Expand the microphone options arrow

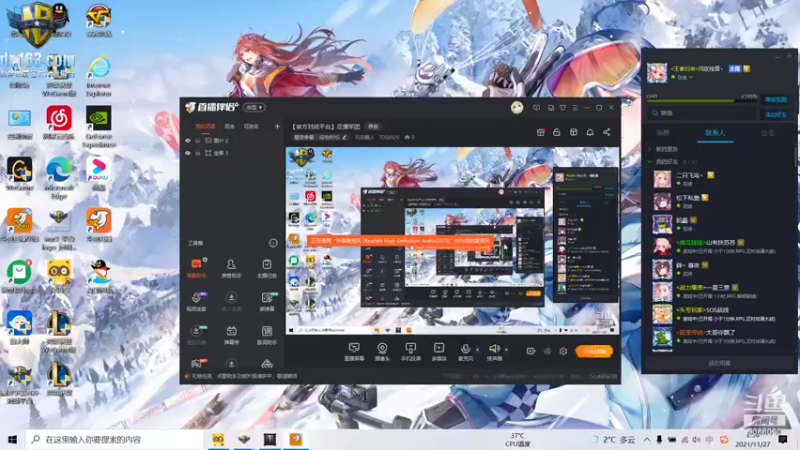478,350
